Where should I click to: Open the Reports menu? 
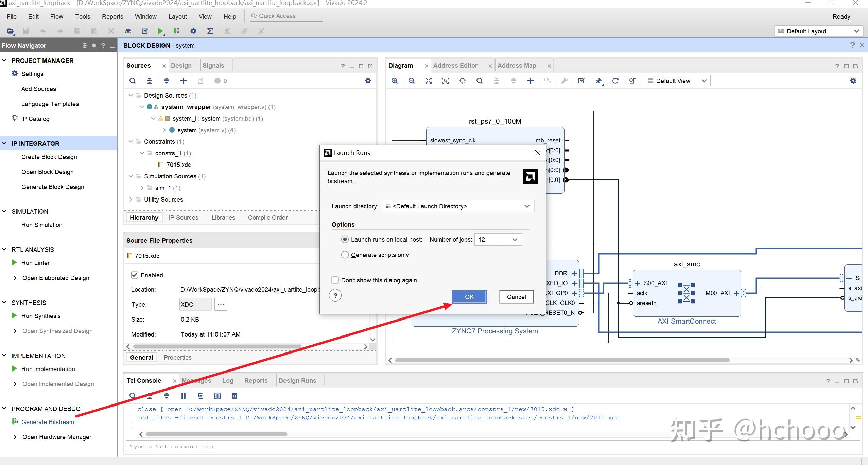click(112, 16)
